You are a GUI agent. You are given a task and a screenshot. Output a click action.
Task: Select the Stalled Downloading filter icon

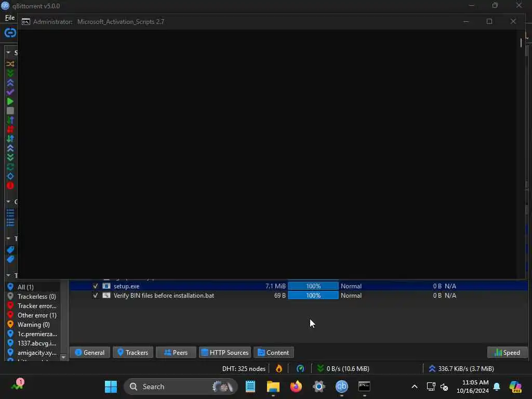pyautogui.click(x=10, y=157)
